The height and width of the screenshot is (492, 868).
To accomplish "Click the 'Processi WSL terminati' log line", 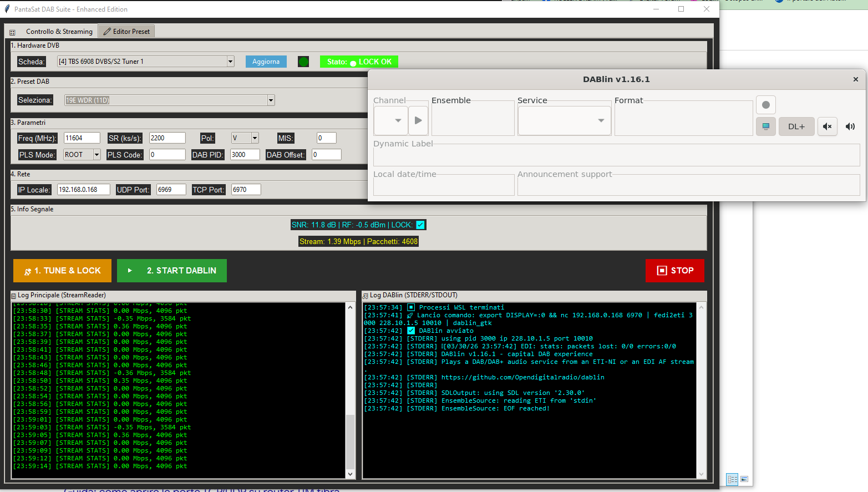I will coord(434,307).
